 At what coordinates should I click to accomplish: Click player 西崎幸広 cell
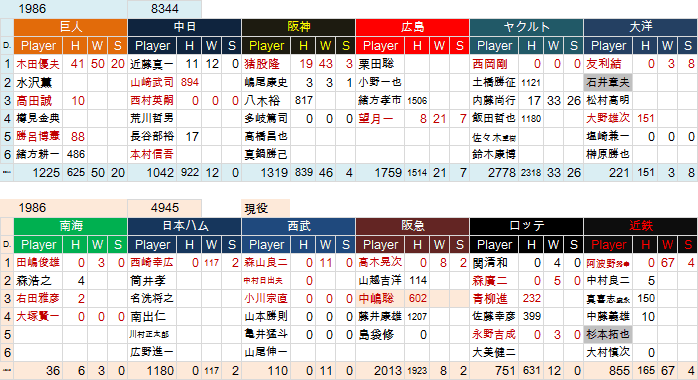tap(152, 263)
